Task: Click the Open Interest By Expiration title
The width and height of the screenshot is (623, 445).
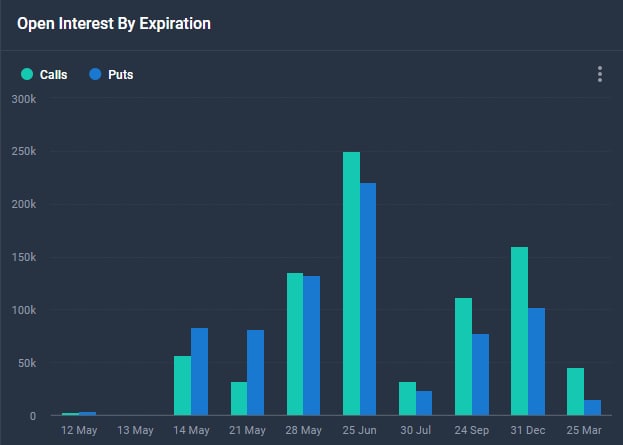Action: tap(114, 23)
